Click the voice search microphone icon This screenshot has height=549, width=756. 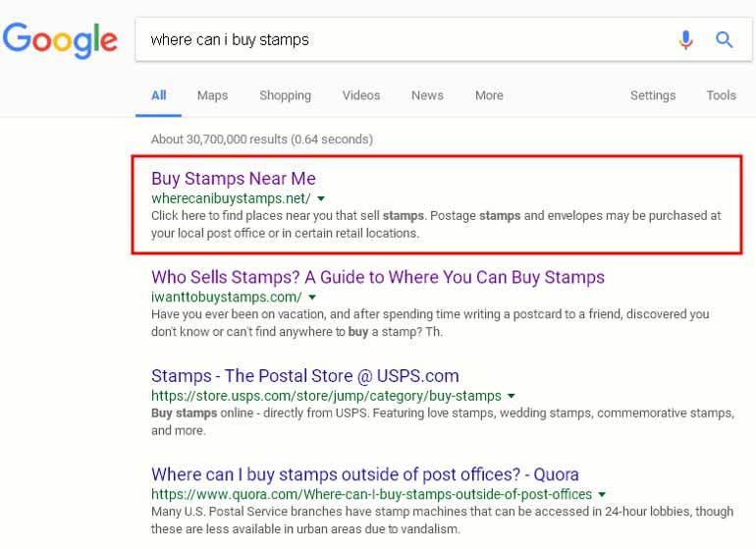tap(685, 40)
